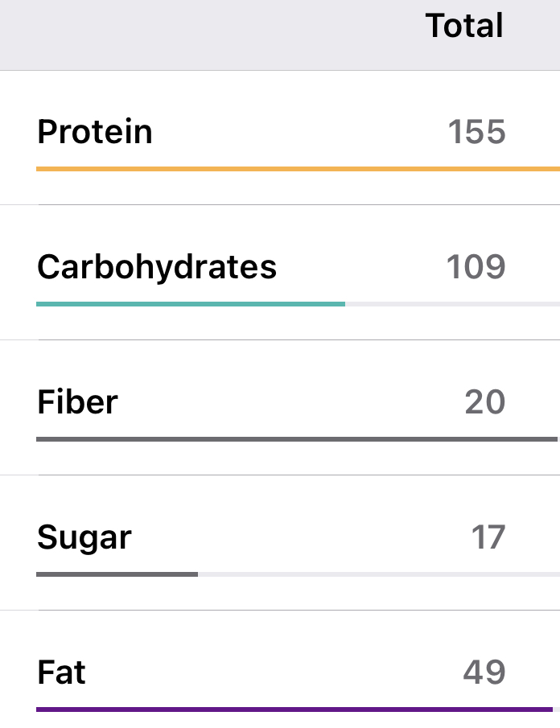Tap the Protein total value 155
The image size is (560, 728).
pos(476,132)
